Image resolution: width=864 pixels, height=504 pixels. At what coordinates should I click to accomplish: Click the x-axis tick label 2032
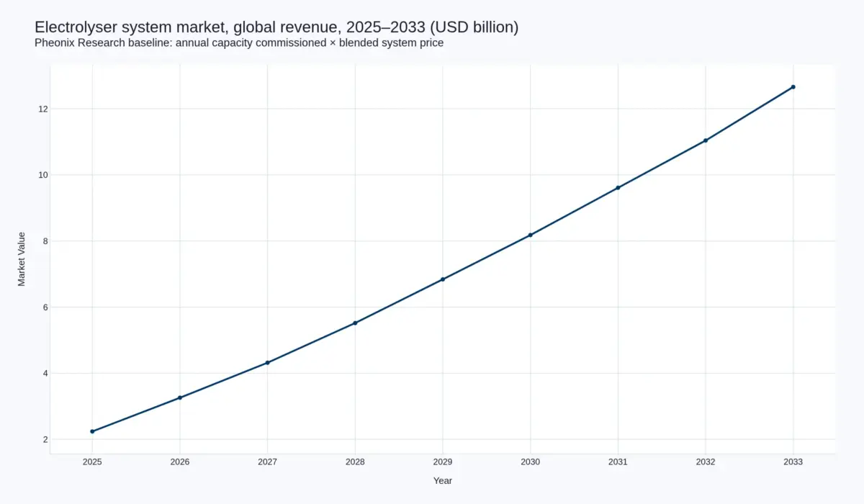706,462
